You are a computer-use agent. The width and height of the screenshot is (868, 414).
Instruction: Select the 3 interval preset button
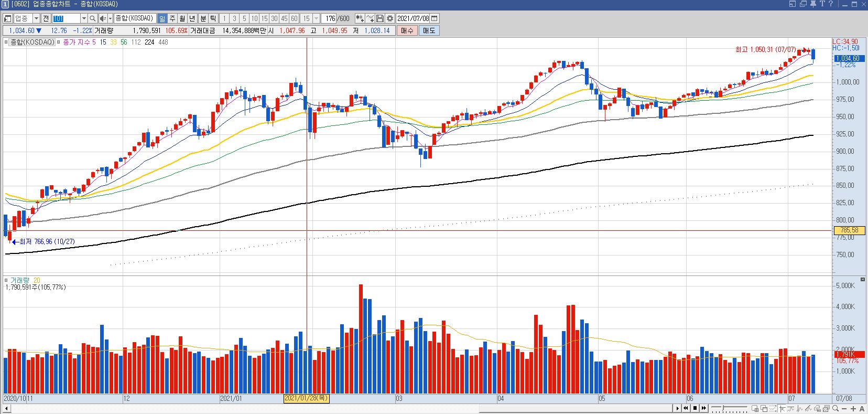[x=234, y=18]
